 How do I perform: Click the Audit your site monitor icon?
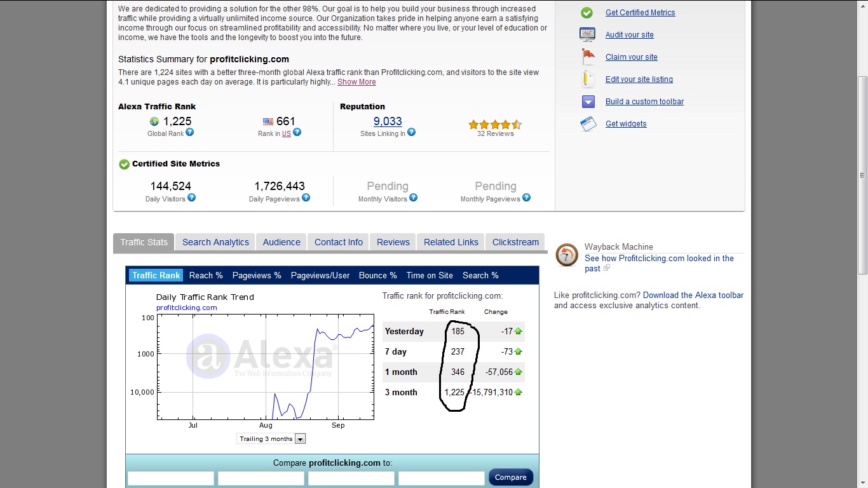coord(587,35)
